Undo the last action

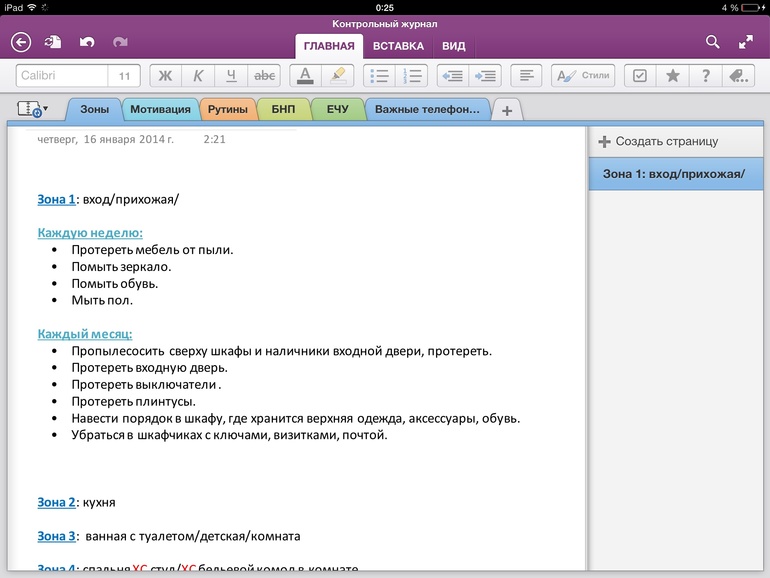tap(87, 42)
